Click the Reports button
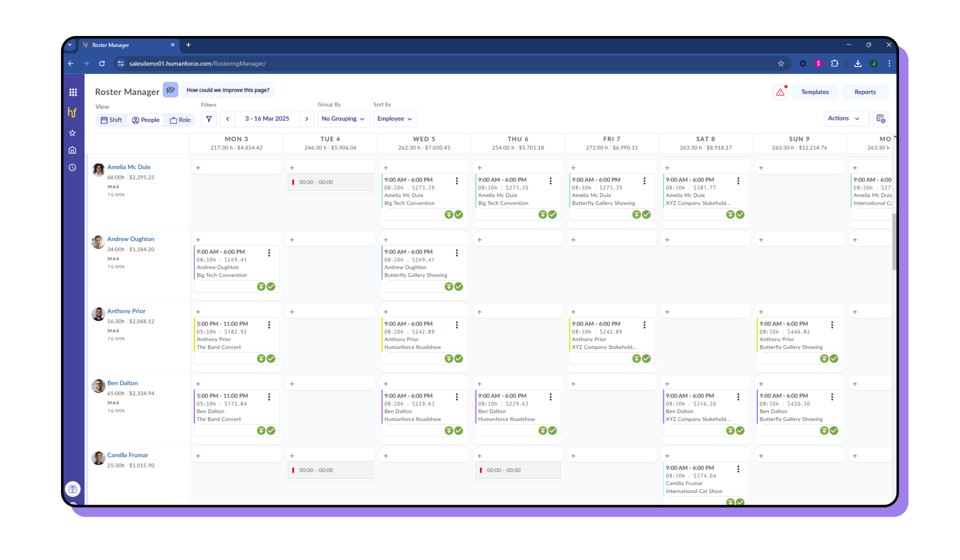The height and width of the screenshot is (560, 960). (x=865, y=92)
